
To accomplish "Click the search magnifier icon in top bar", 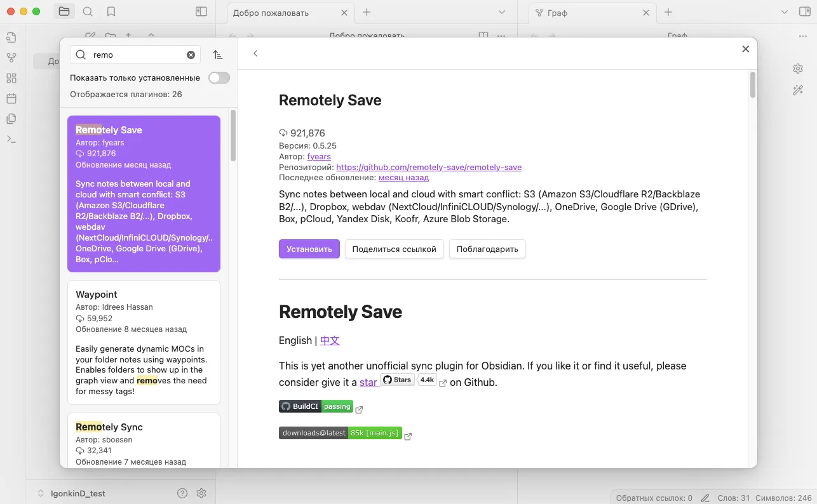I will (88, 11).
